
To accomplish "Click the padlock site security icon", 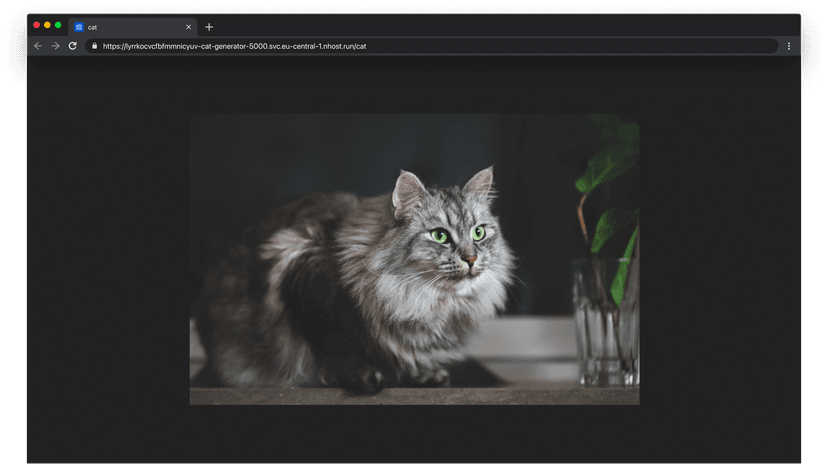I will pyautogui.click(x=94, y=46).
